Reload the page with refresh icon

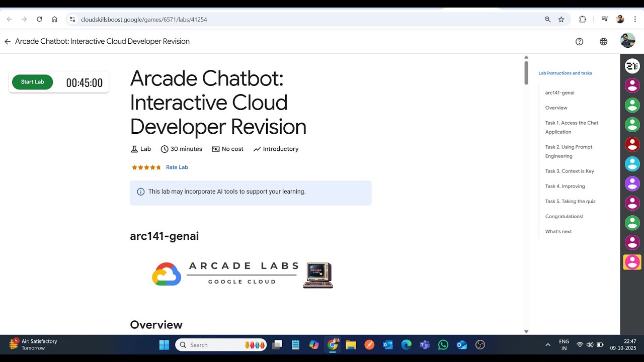39,19
